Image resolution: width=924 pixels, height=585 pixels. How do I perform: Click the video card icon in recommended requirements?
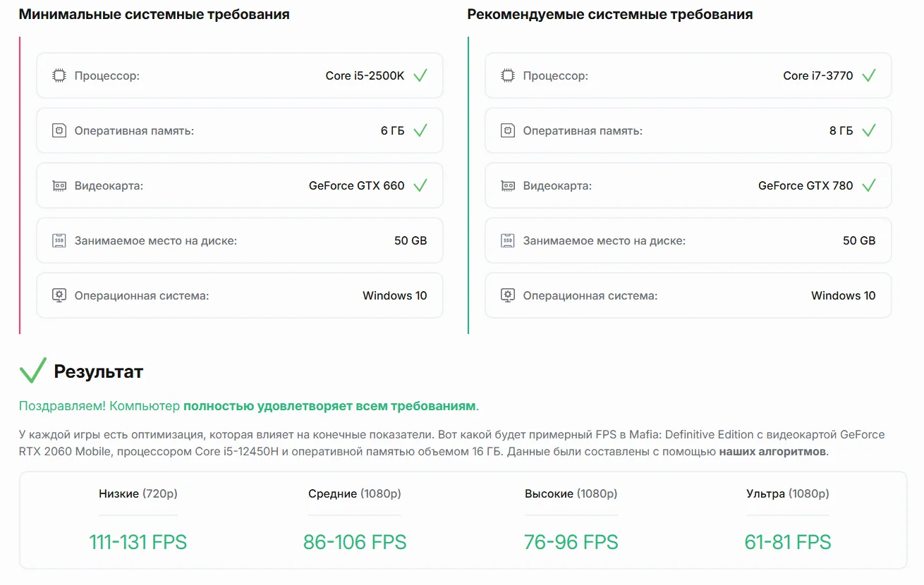point(508,185)
